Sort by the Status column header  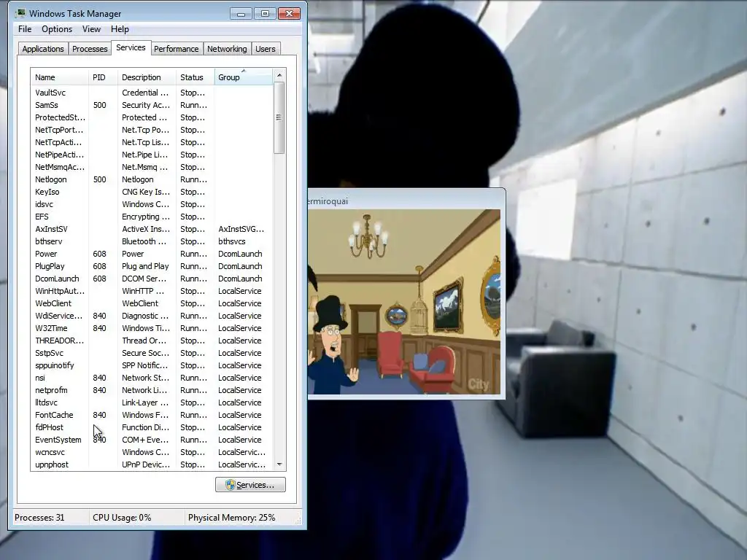tap(195, 77)
